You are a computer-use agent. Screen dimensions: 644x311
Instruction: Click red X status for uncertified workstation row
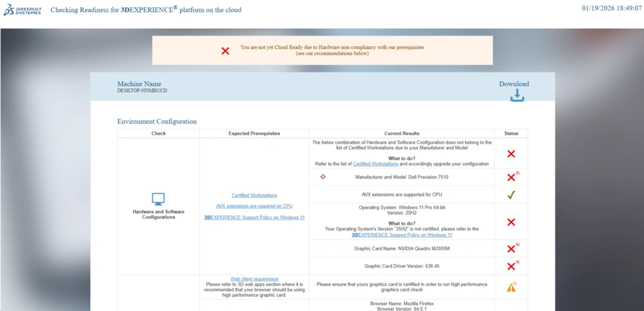point(511,154)
